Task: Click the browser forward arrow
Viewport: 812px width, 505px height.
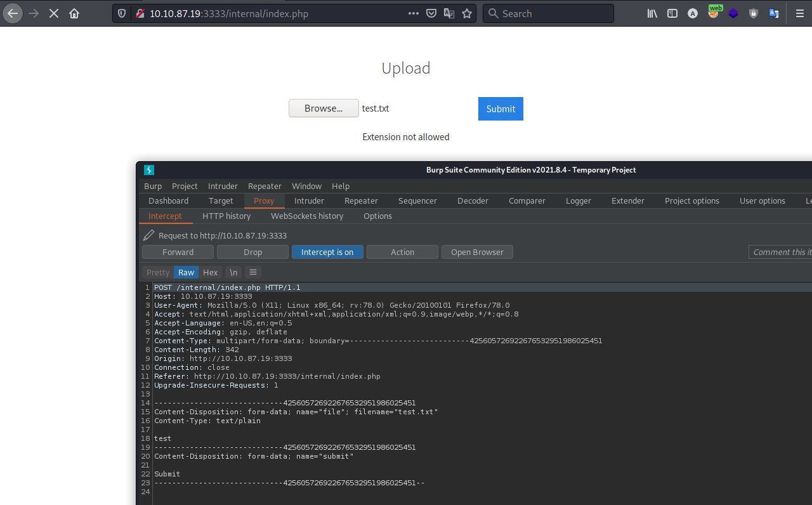Action: click(34, 13)
